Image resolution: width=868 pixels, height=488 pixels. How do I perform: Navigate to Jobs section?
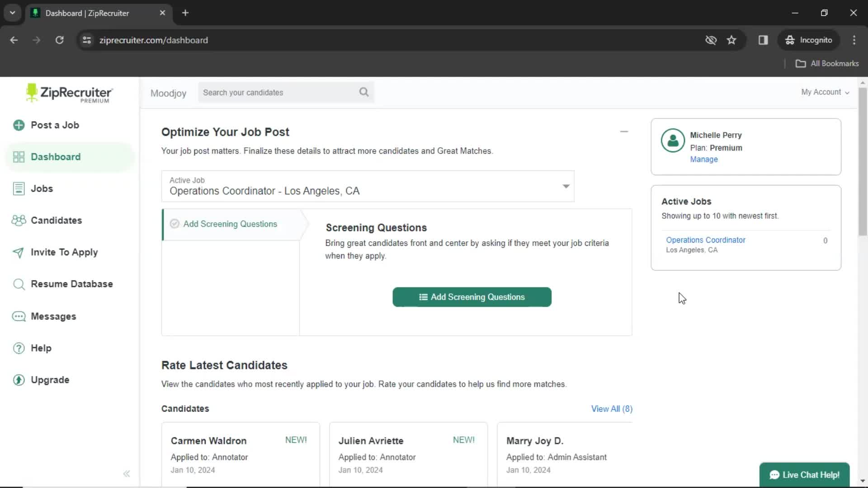click(42, 188)
